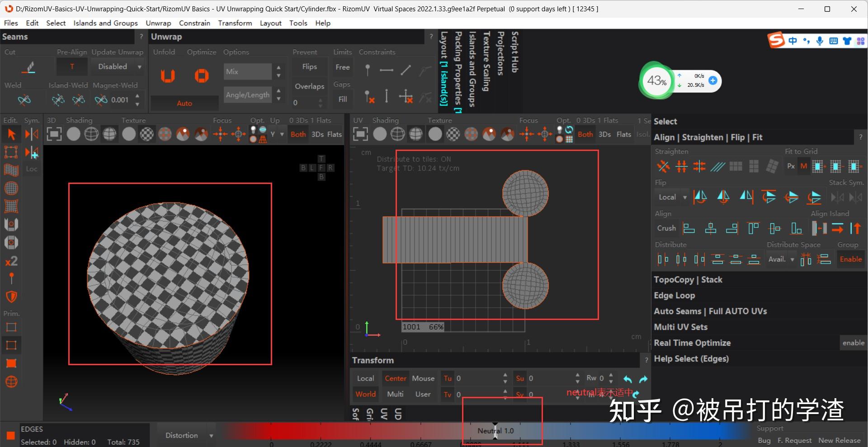Click the Optimize octagon icon
868x447 pixels.
(x=202, y=75)
